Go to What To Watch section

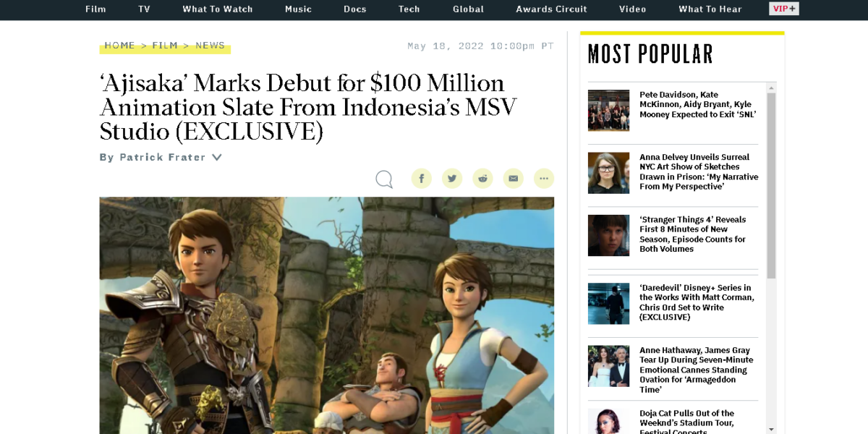pyautogui.click(x=218, y=9)
